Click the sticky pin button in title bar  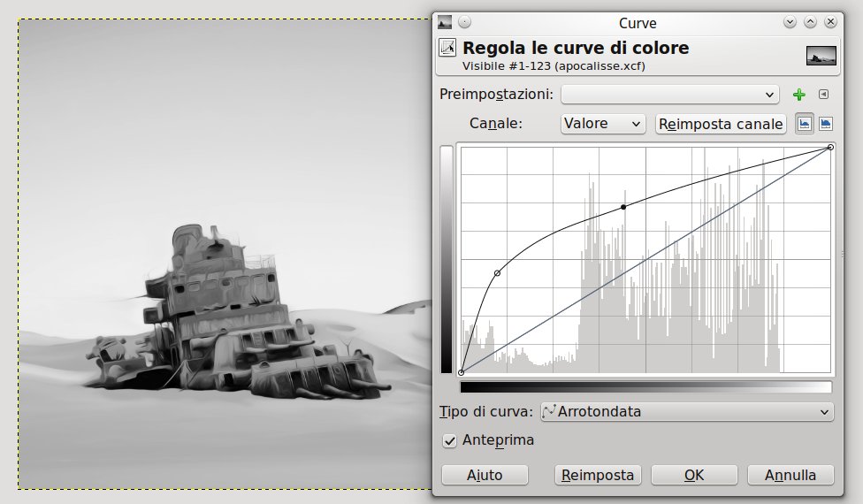coord(465,22)
